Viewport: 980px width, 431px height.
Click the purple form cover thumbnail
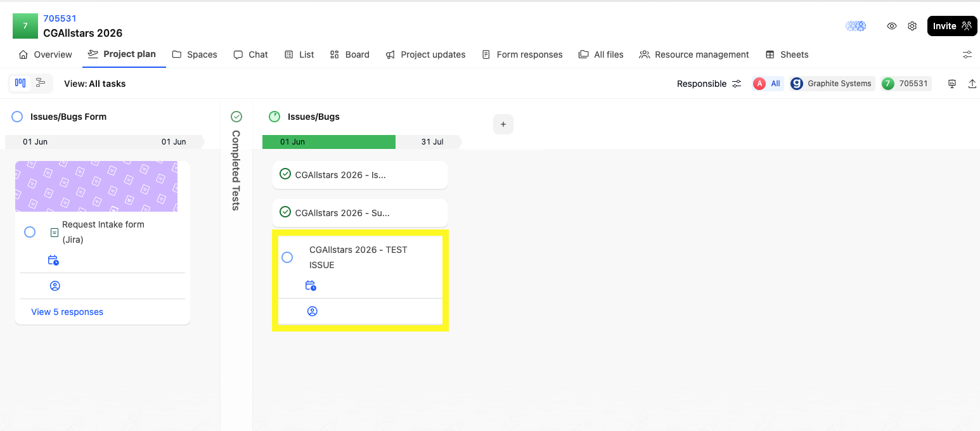point(96,186)
